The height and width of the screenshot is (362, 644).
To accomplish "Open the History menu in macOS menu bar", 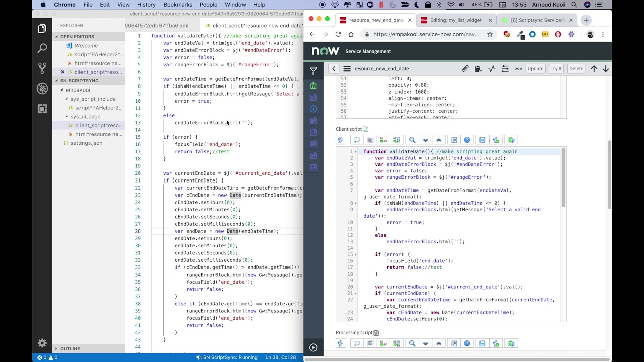I will pos(146,5).
